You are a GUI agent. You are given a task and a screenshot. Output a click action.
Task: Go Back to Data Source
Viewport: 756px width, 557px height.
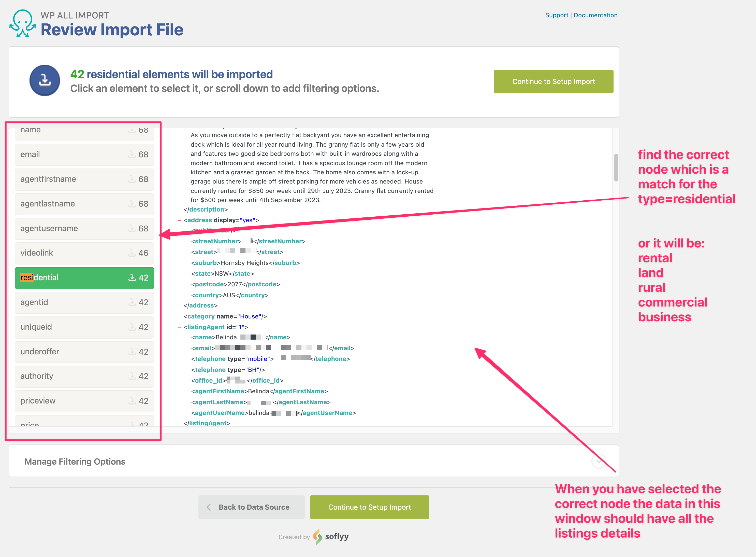coord(251,507)
